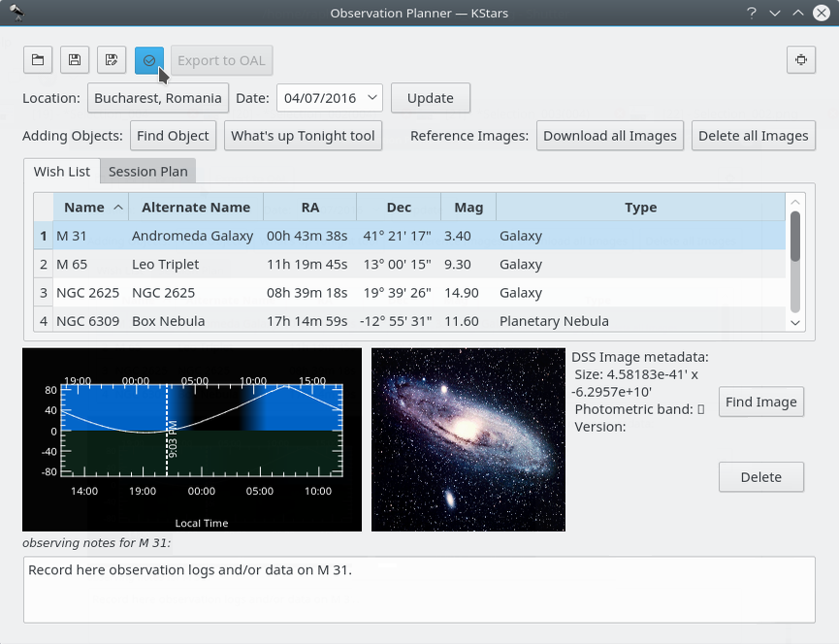Image resolution: width=839 pixels, height=644 pixels.
Task: Click the save observing list icon
Action: click(x=75, y=60)
